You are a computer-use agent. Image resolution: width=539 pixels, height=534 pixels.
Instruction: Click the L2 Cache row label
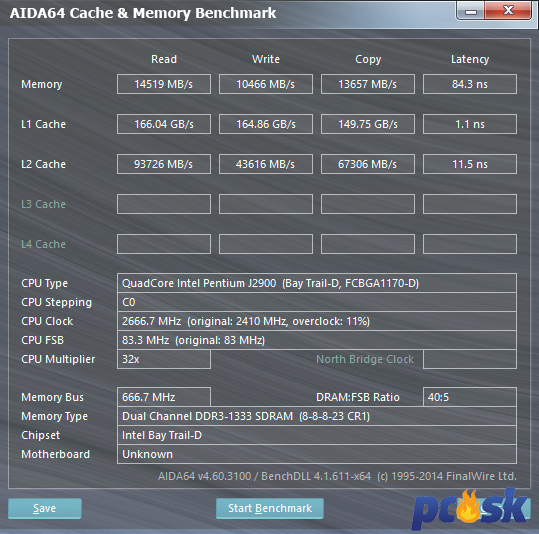click(43, 164)
